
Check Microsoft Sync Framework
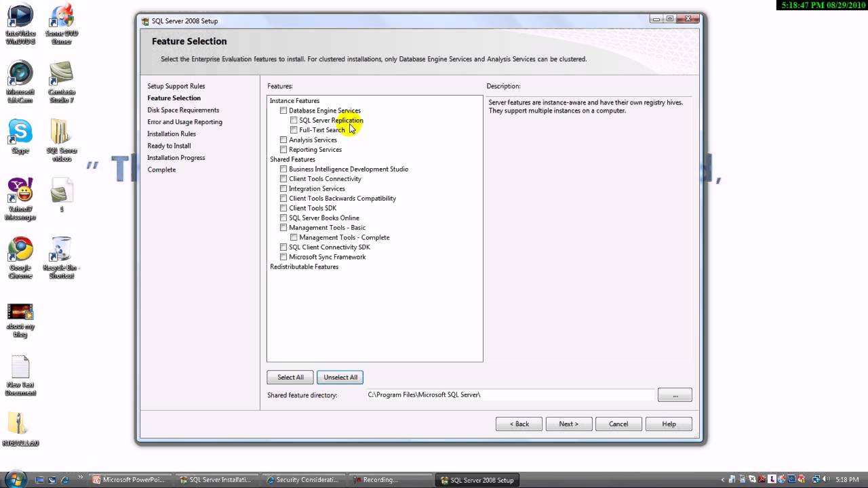click(283, 257)
